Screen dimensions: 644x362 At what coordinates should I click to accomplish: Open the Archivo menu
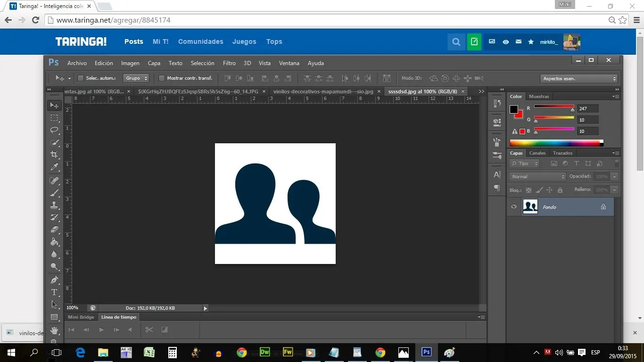click(77, 63)
